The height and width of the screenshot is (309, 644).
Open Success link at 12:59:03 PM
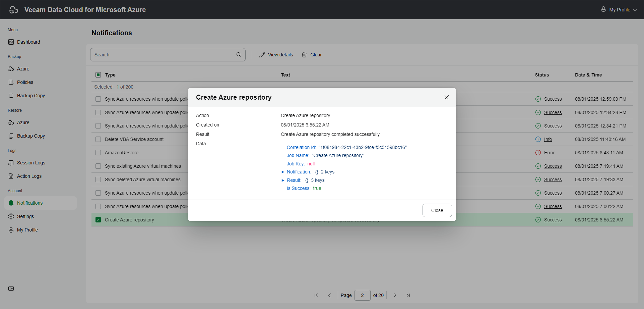coord(553,99)
